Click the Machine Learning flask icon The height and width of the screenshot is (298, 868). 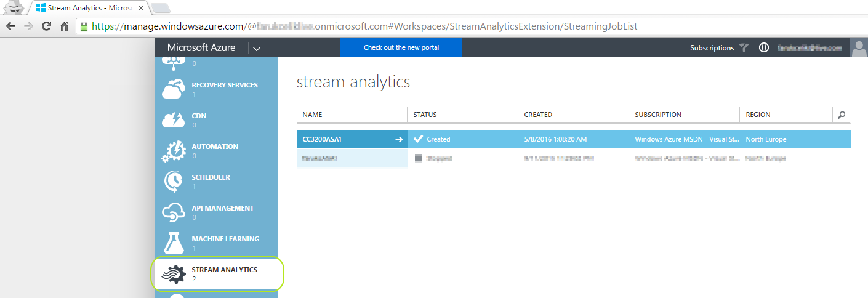[x=173, y=243]
